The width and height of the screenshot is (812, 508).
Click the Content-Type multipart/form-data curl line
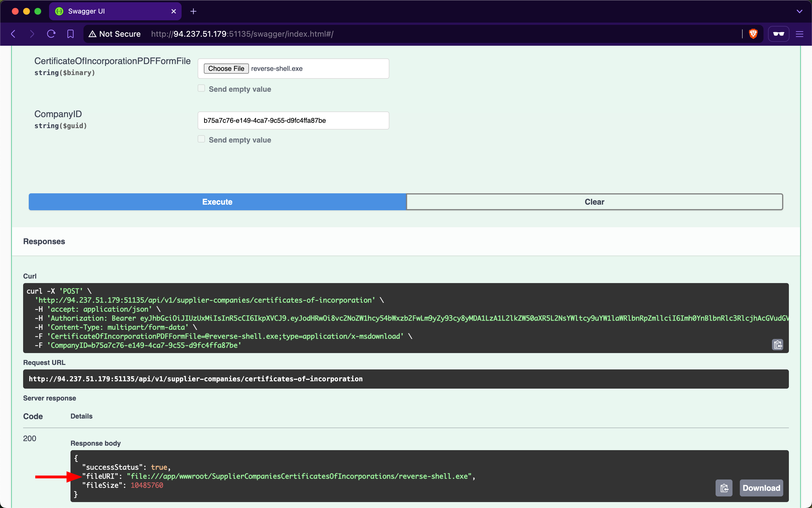click(116, 327)
